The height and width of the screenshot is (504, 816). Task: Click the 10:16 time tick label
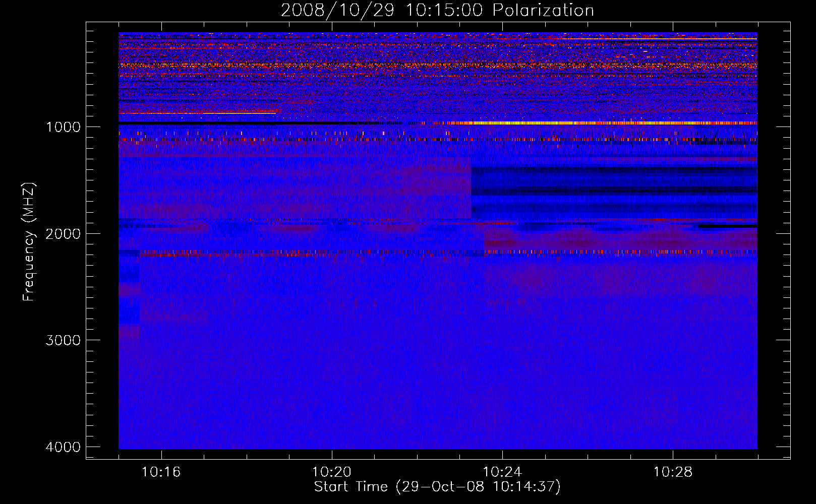pos(161,472)
